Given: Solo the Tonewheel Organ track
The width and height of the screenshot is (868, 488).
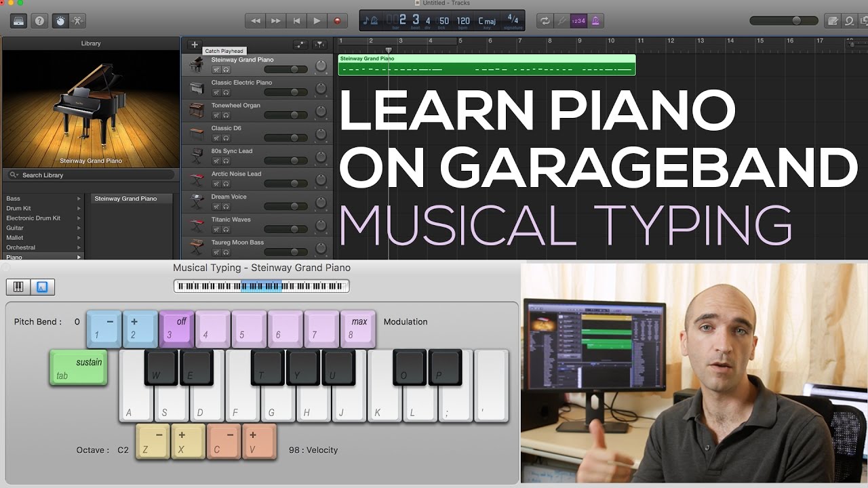Looking at the screenshot, I should pyautogui.click(x=226, y=115).
